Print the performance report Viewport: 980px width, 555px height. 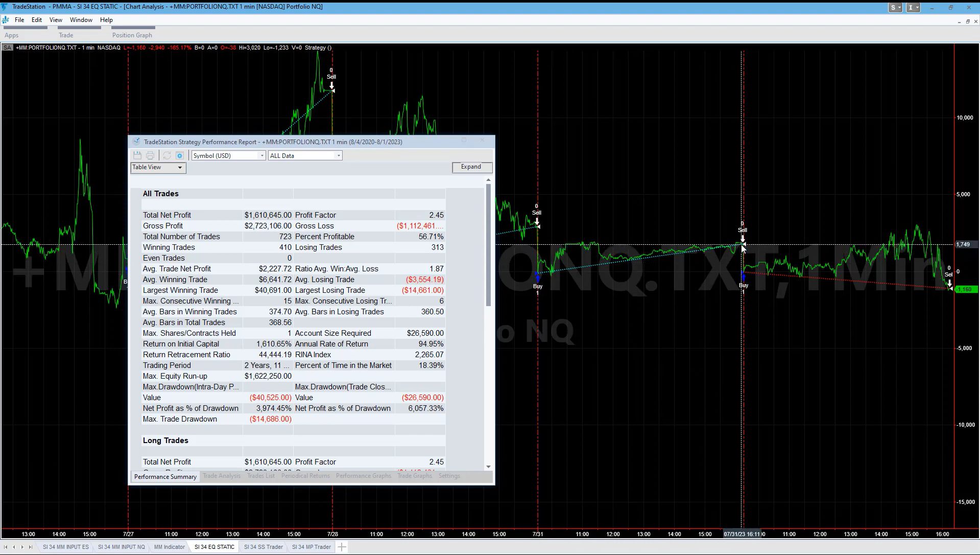150,155
